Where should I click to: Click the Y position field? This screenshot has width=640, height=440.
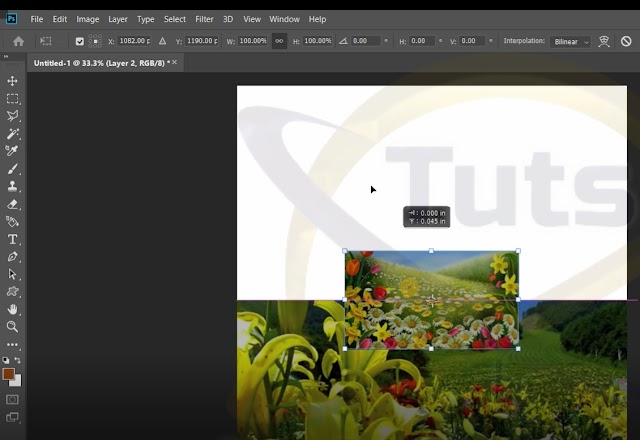202,41
